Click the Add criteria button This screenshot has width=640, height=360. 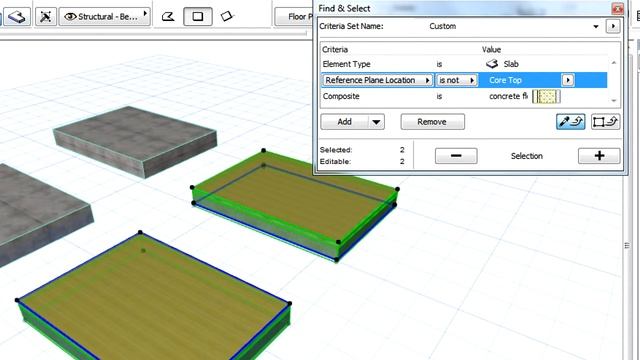pos(344,122)
